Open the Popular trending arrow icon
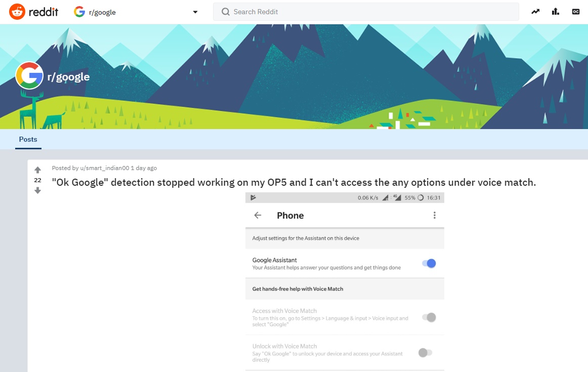The width and height of the screenshot is (588, 372). click(x=535, y=12)
